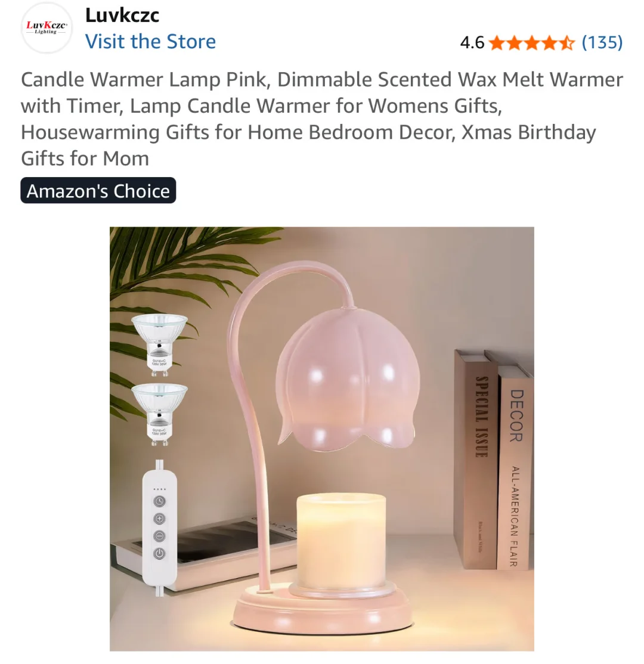
Task: Click the power button on the remote
Action: tap(159, 554)
